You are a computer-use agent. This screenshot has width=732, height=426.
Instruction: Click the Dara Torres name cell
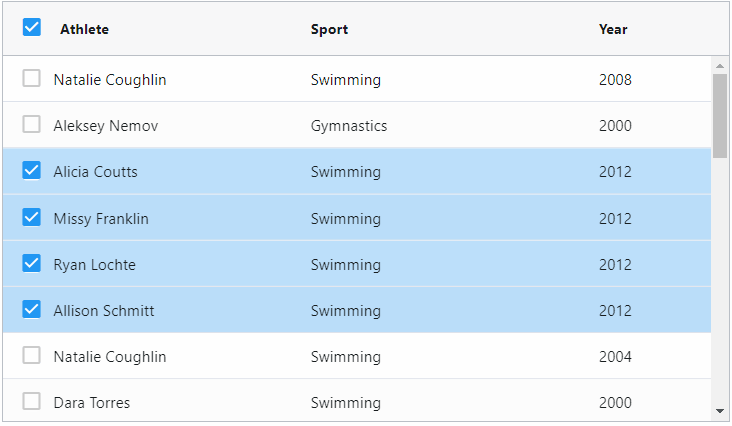[x=92, y=403]
